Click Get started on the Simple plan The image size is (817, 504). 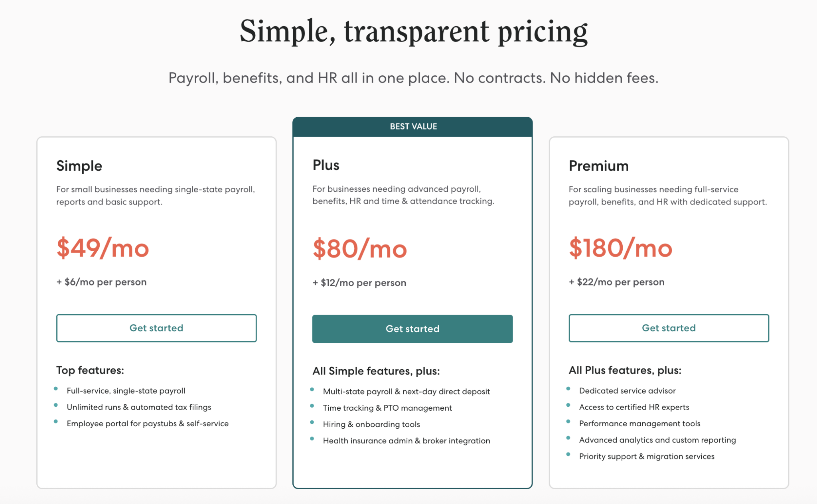[x=156, y=328]
